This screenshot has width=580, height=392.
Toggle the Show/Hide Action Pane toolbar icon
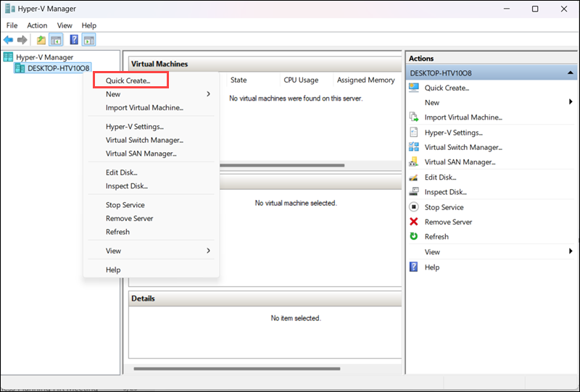[88, 40]
